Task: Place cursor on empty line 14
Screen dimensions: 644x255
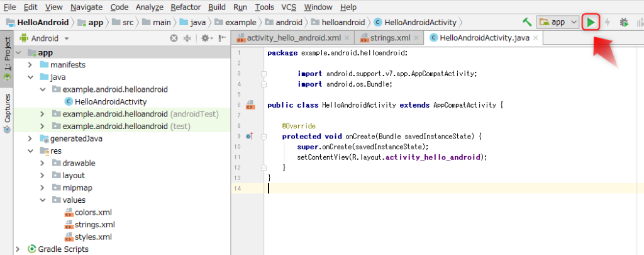Action: [454, 188]
